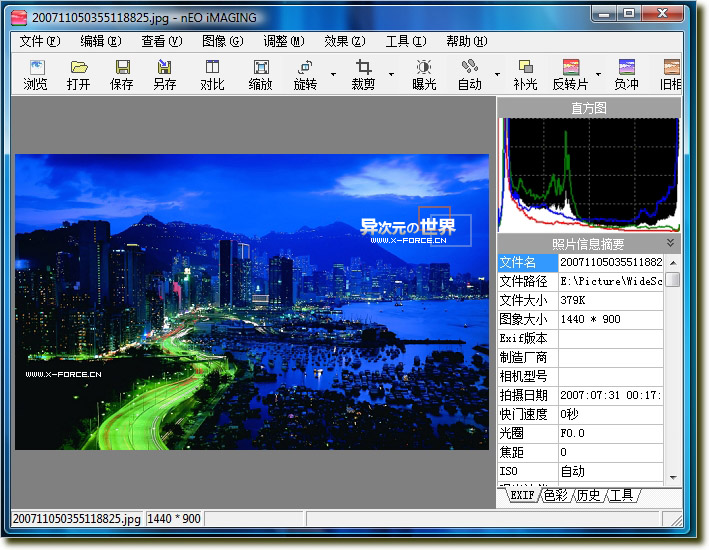Expand the Rotate (旋转) dropdown arrow

333,75
